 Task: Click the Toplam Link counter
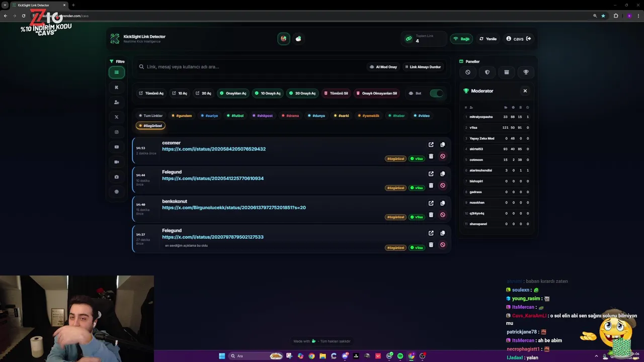click(x=424, y=39)
